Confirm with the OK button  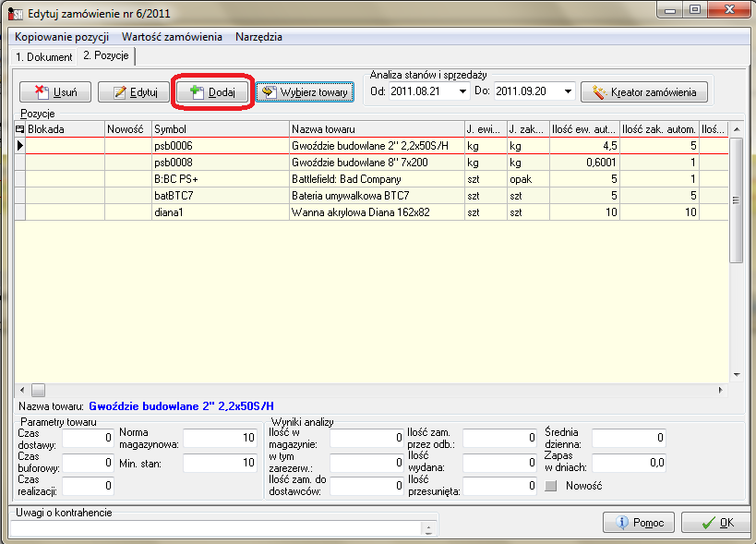717,523
